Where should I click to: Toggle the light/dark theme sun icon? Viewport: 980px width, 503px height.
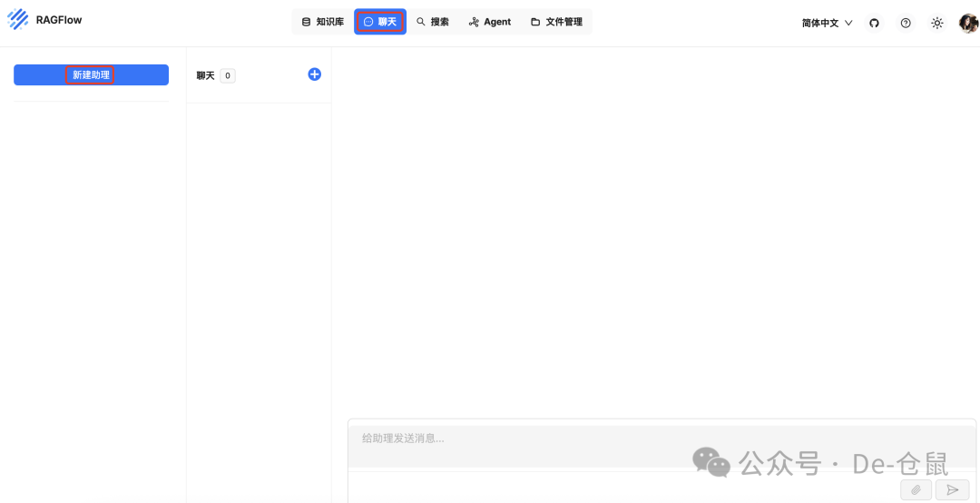pos(936,23)
